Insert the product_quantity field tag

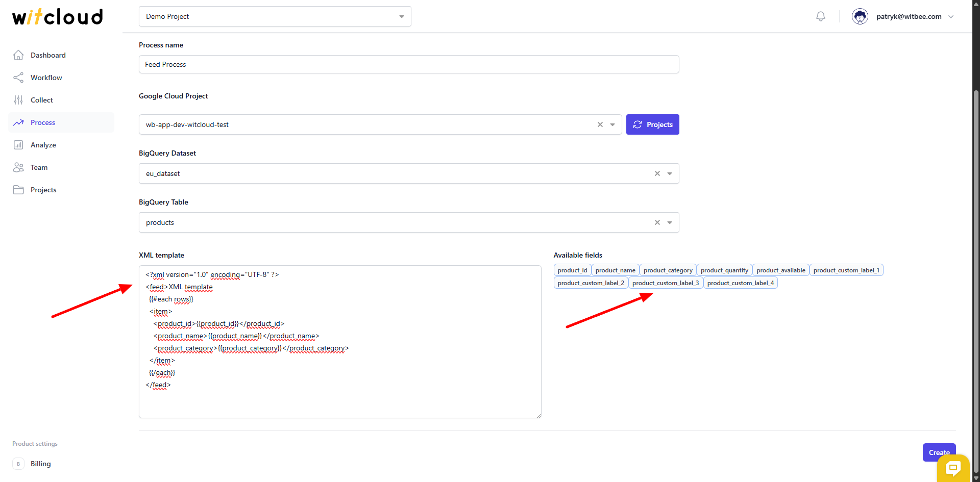[x=724, y=270]
